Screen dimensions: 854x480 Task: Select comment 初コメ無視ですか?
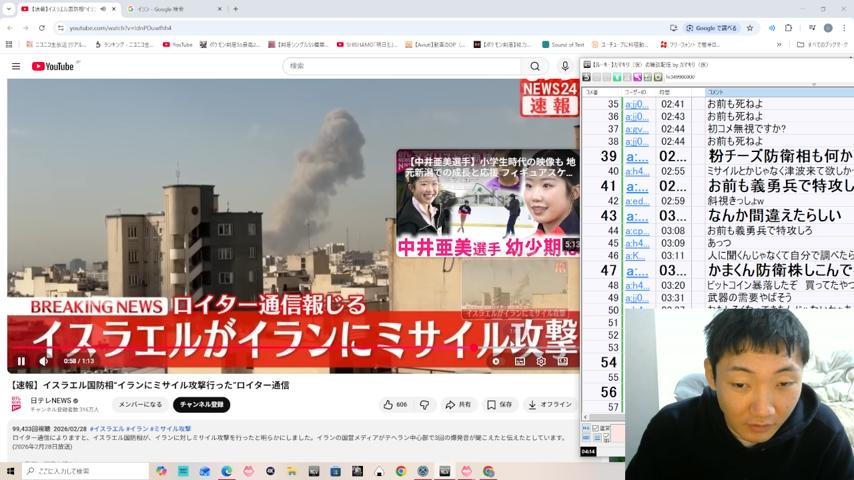click(746, 129)
